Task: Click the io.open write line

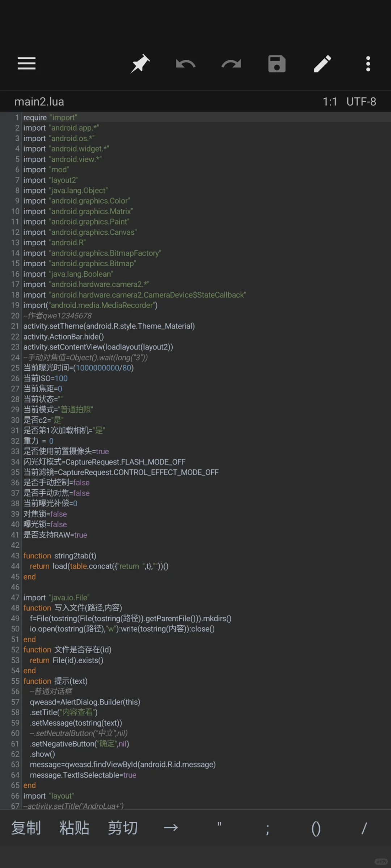Action: pos(122,629)
